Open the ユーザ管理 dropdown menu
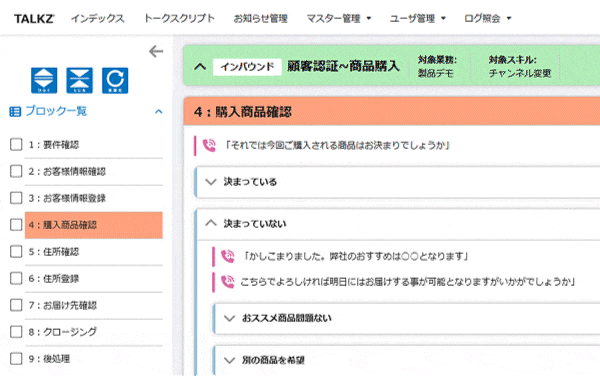The width and height of the screenshot is (600, 376). (417, 18)
